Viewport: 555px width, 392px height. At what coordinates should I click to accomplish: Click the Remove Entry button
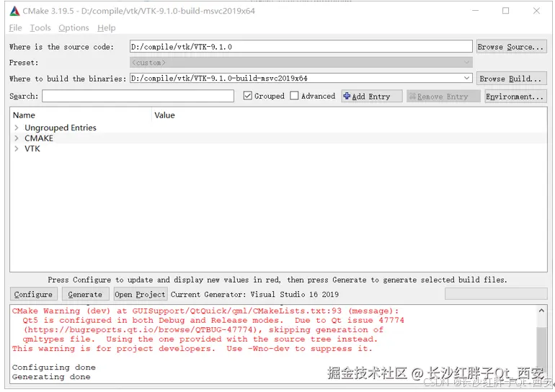[443, 97]
